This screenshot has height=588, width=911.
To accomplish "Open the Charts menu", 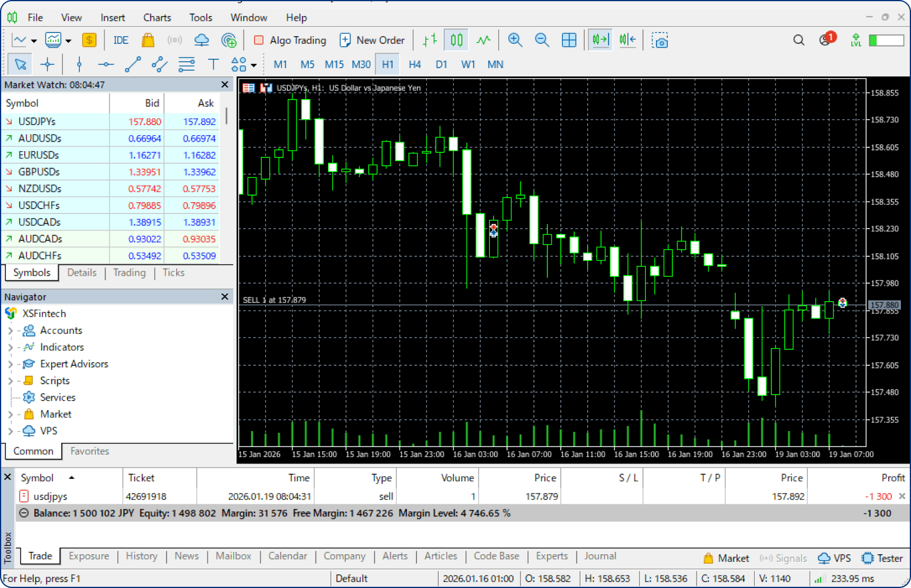I will (x=157, y=17).
